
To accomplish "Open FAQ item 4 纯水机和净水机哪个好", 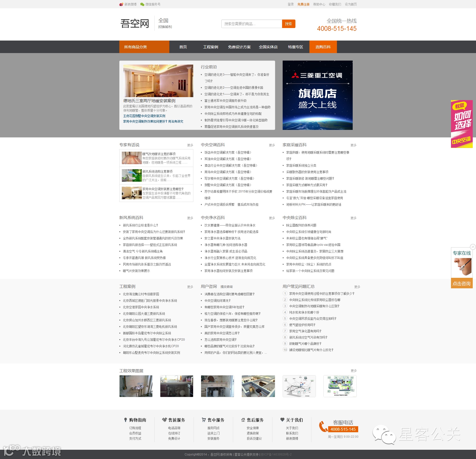I will click(x=304, y=312).
